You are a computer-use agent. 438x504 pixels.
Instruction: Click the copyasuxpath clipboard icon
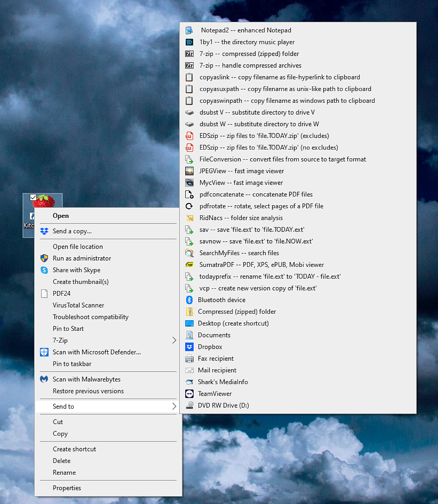(189, 89)
